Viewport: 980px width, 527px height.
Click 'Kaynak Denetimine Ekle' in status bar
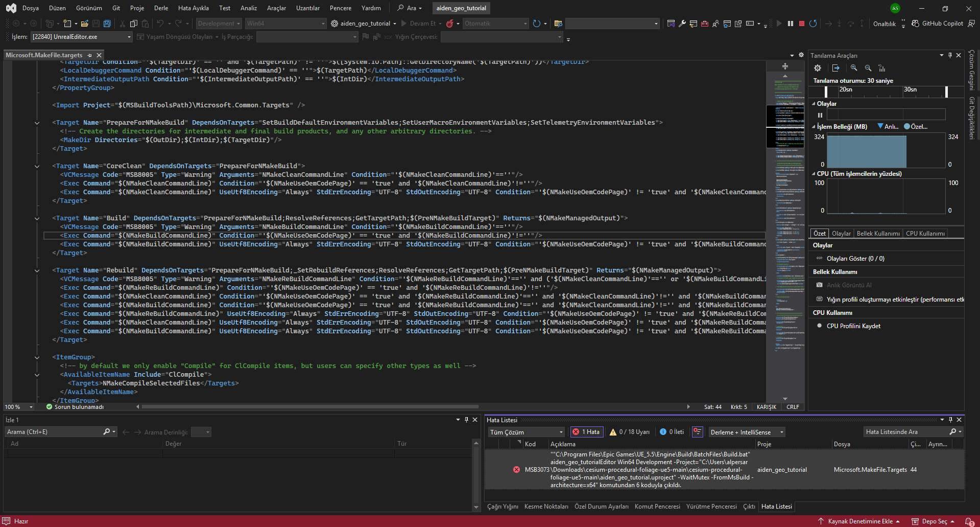(x=860, y=521)
